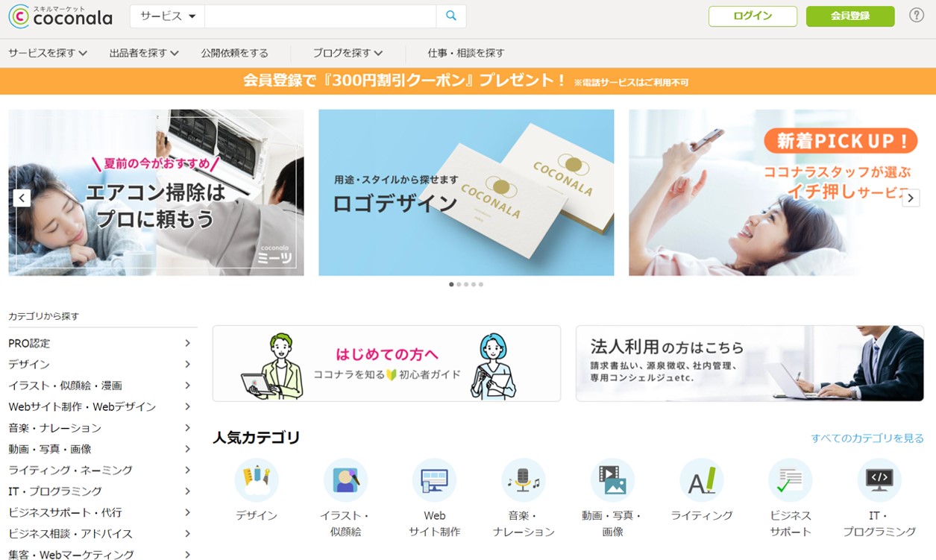Click the 会員登録 button

point(850,16)
